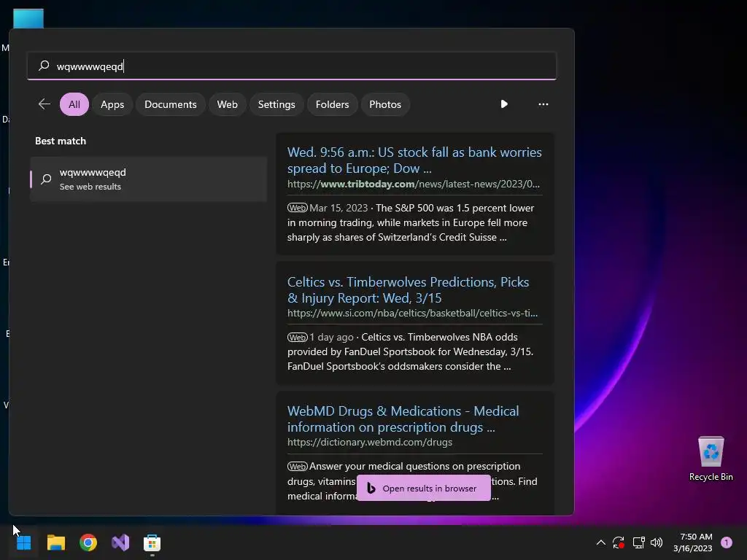Open Celtics vs. Timberwolves Predictions link
The image size is (747, 560).
408,289
